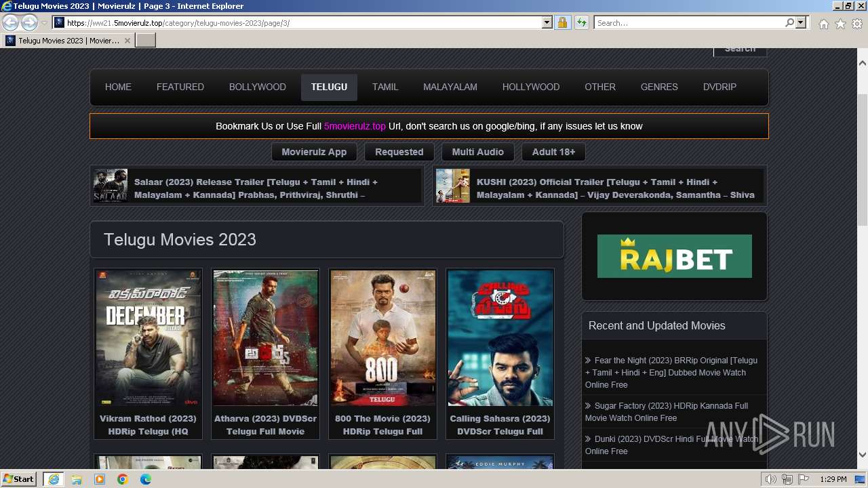Open the KUSHI (2023) Official Trailer link
The width and height of the screenshot is (868, 488).
[x=616, y=188]
